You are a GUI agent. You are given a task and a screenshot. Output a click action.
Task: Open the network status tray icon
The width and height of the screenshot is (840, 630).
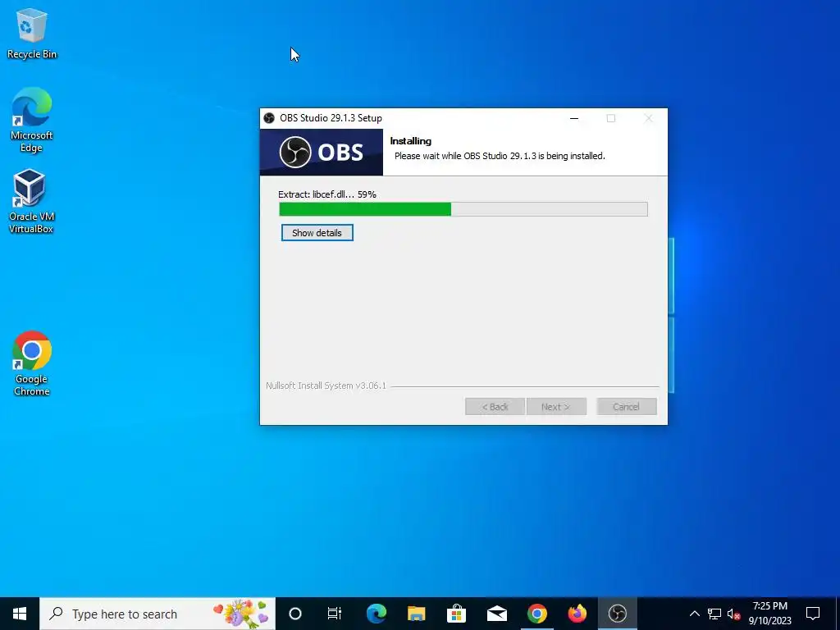click(x=714, y=614)
